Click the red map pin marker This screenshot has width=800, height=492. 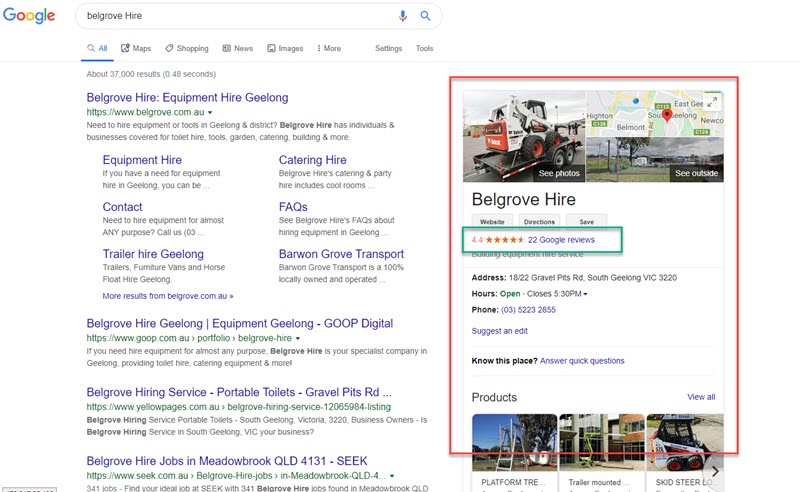[667, 119]
